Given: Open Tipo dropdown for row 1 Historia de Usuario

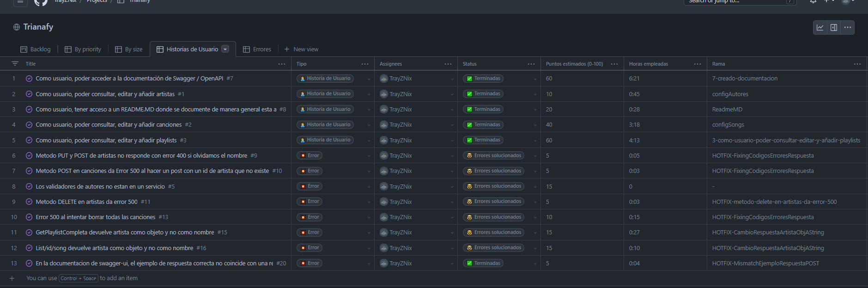Looking at the screenshot, I should (x=369, y=79).
